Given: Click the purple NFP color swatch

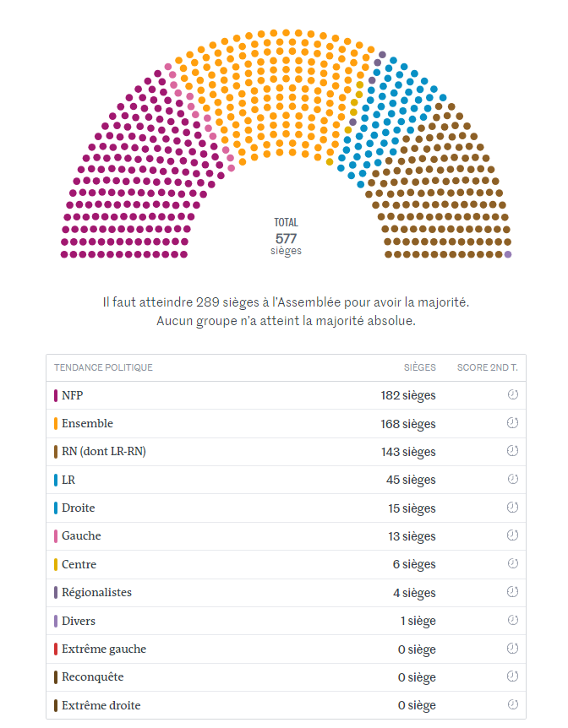Looking at the screenshot, I should [x=56, y=395].
